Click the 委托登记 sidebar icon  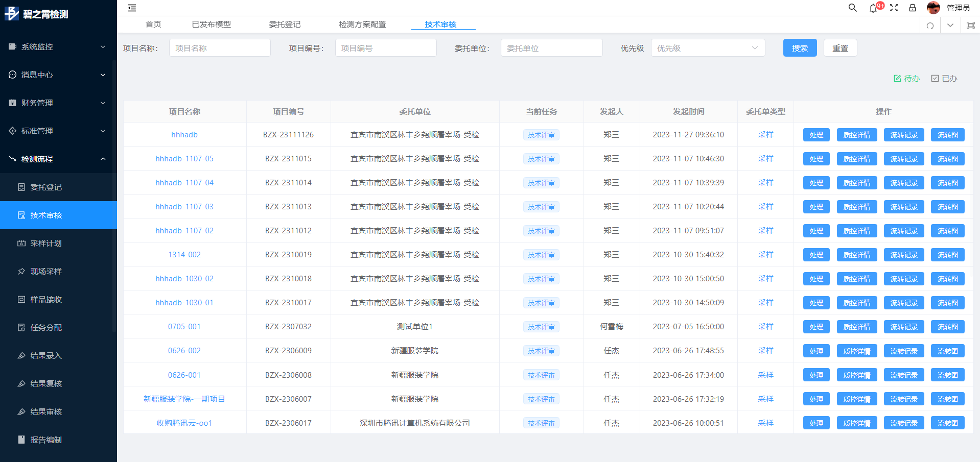point(21,187)
